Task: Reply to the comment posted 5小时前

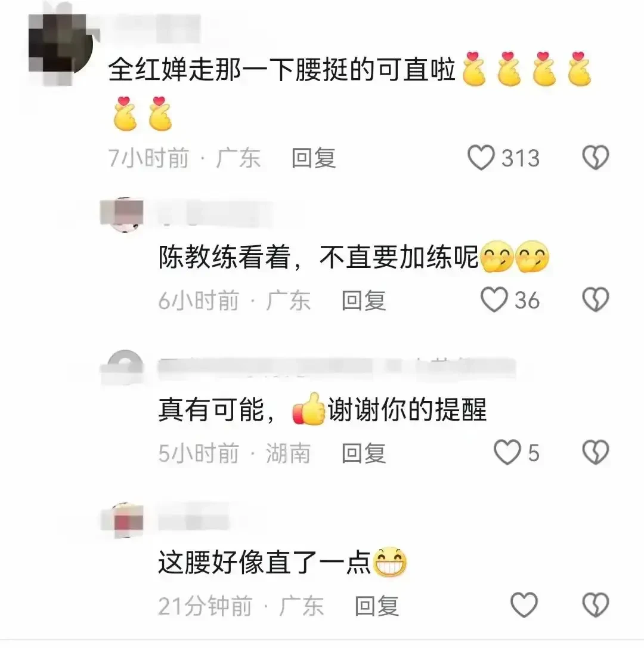Action: coord(364,453)
